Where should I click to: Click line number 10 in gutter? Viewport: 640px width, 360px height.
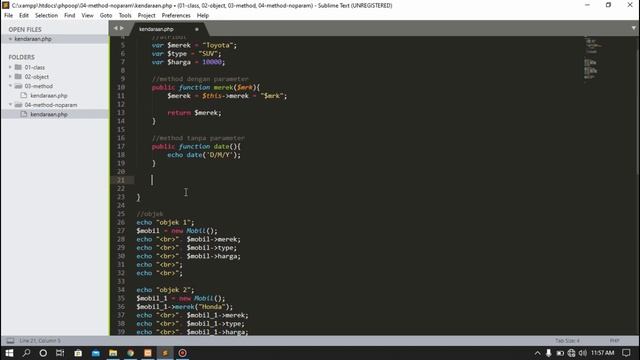(x=121, y=87)
